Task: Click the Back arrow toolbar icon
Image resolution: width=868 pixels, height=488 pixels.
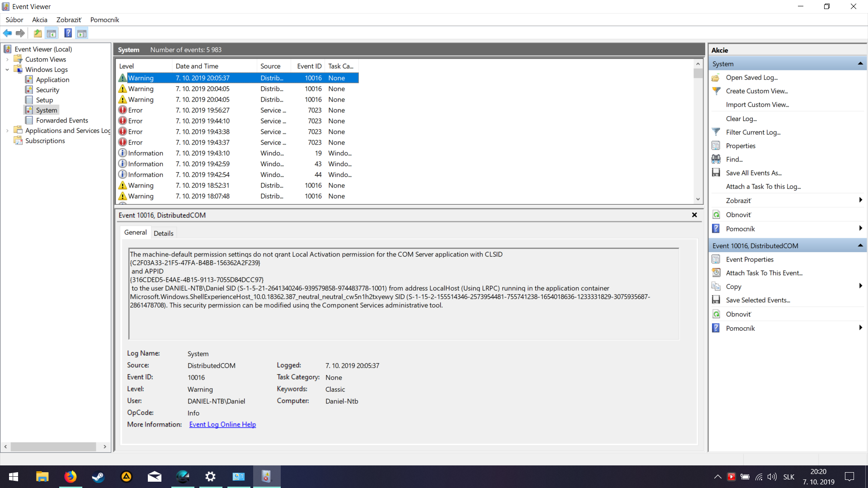Action: 7,33
